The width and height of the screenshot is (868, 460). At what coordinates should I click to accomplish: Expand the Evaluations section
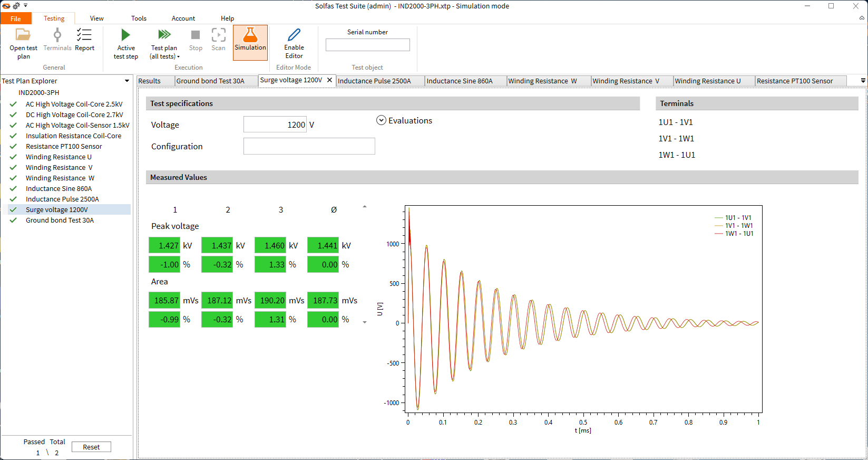coord(381,120)
